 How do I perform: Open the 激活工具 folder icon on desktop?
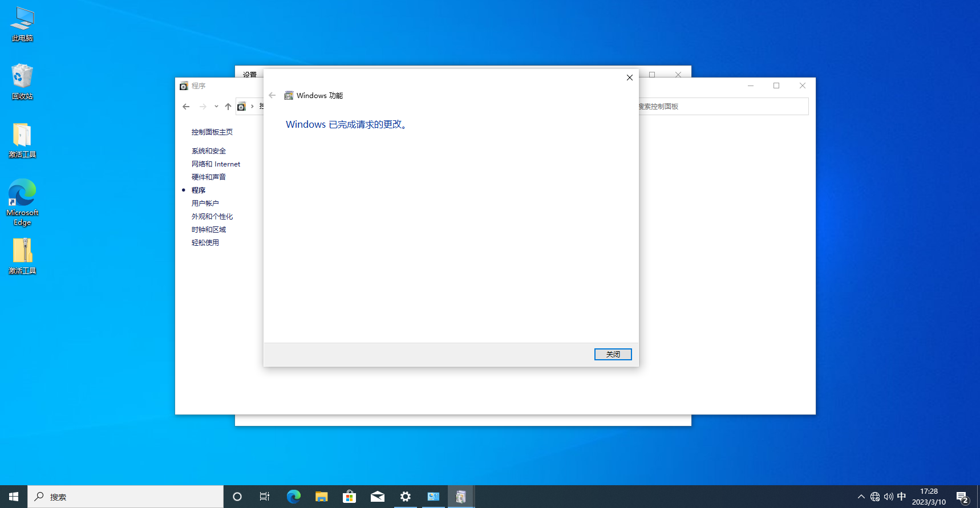[22, 140]
